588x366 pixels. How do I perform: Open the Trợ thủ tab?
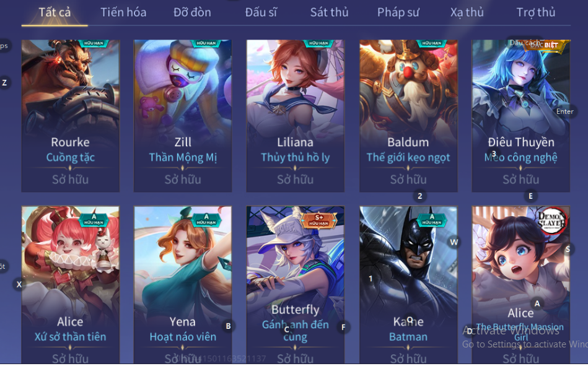[536, 12]
